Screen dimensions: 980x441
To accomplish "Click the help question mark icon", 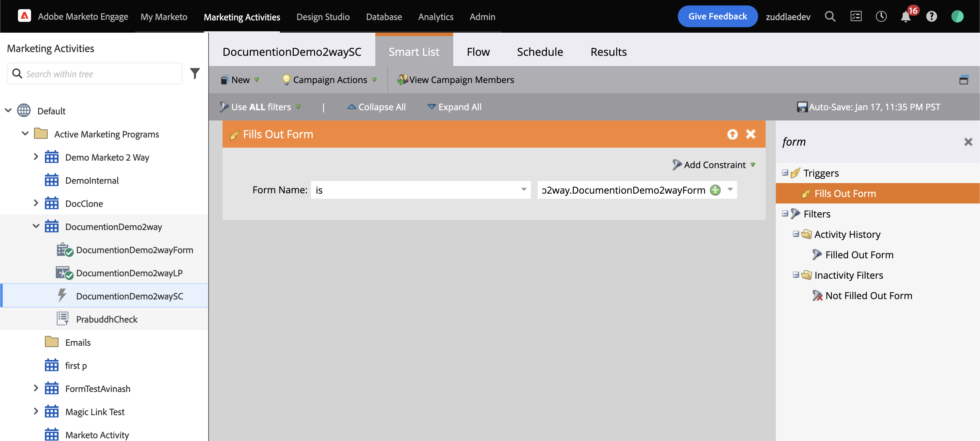I will [931, 17].
